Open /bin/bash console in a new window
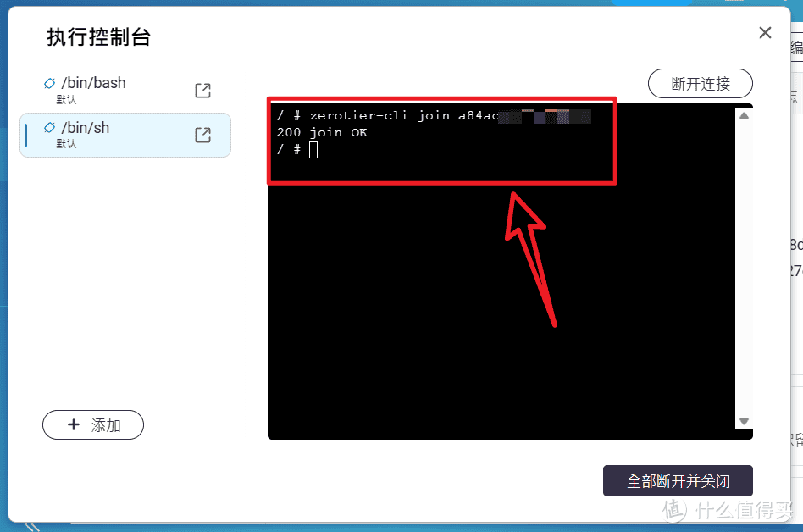 pyautogui.click(x=202, y=91)
